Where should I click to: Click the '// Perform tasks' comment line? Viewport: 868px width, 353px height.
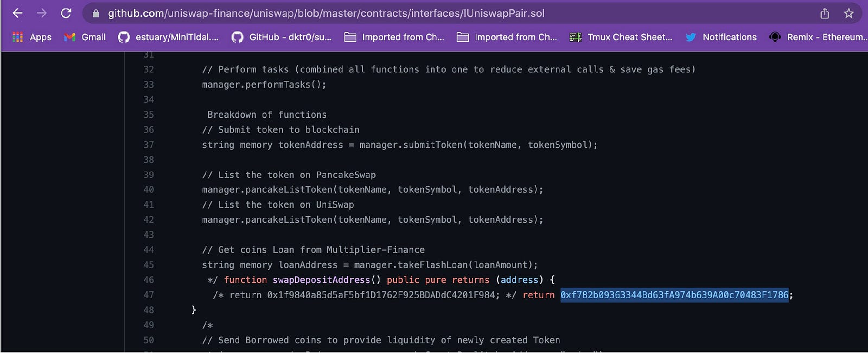(449, 70)
